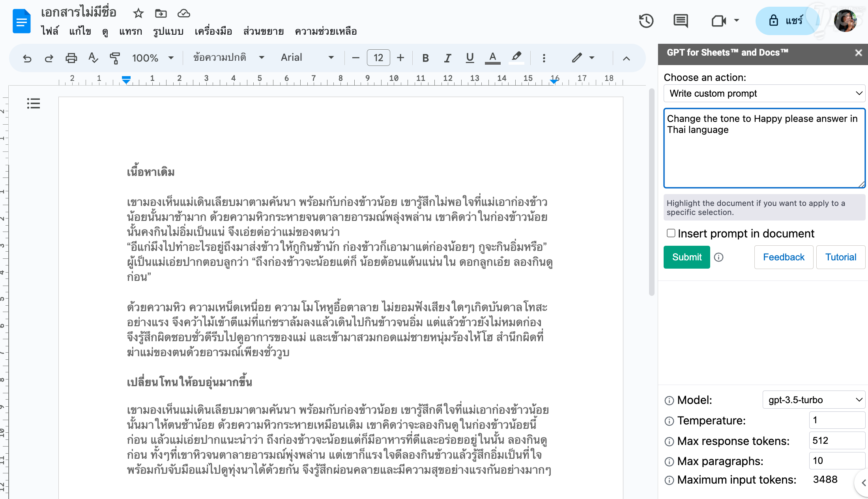This screenshot has width=868, height=499.
Task: Click the highlight color marker icon
Action: click(x=516, y=58)
